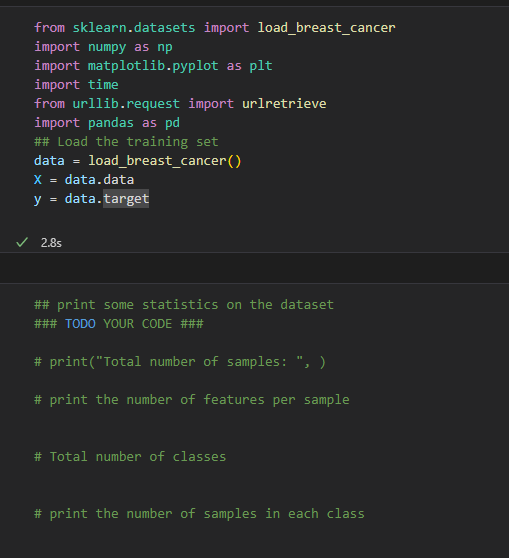Click the sklearn.datasets import line
Viewport: 509px width, 558px height.
(x=215, y=28)
